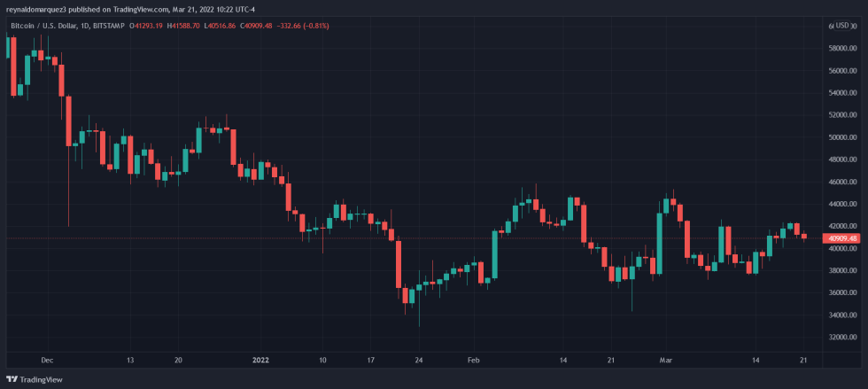
Task: Click the 32000.00 price axis label
Action: [x=843, y=338]
